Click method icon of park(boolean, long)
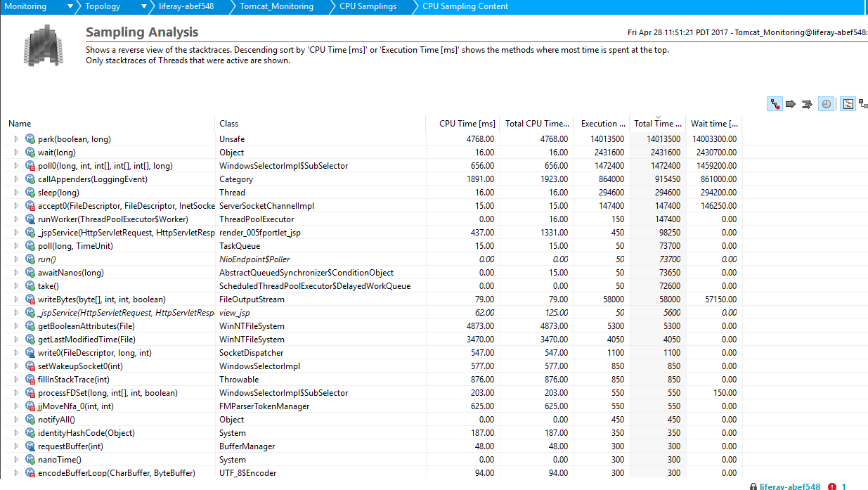868x490 pixels. pyautogui.click(x=30, y=139)
